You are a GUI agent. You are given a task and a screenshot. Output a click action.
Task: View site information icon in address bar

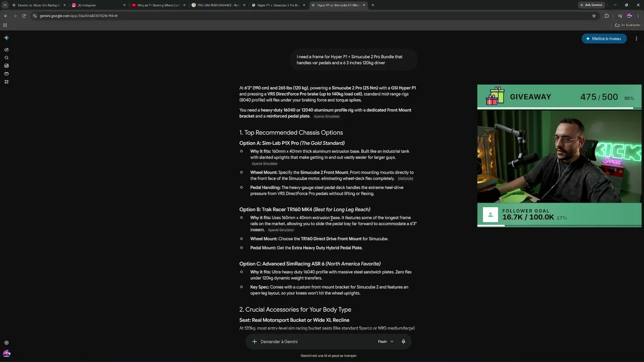point(35,16)
